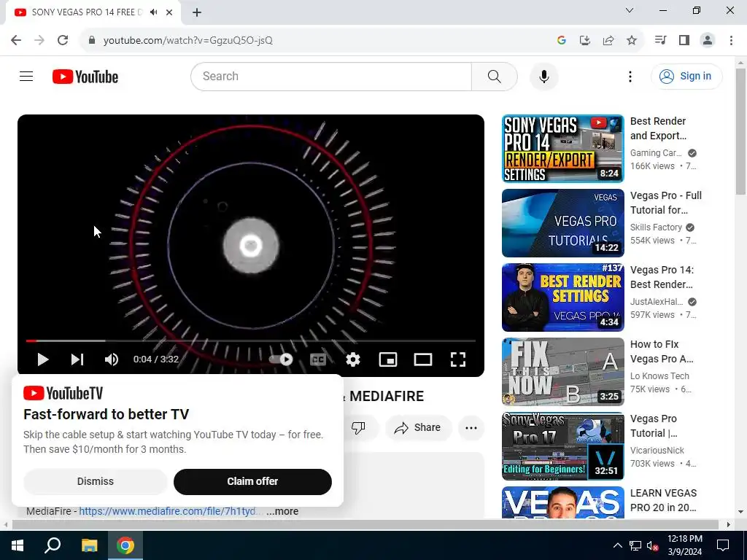Open Fix This Now 3:25 thumbnail
The height and width of the screenshot is (560, 747).
562,371
